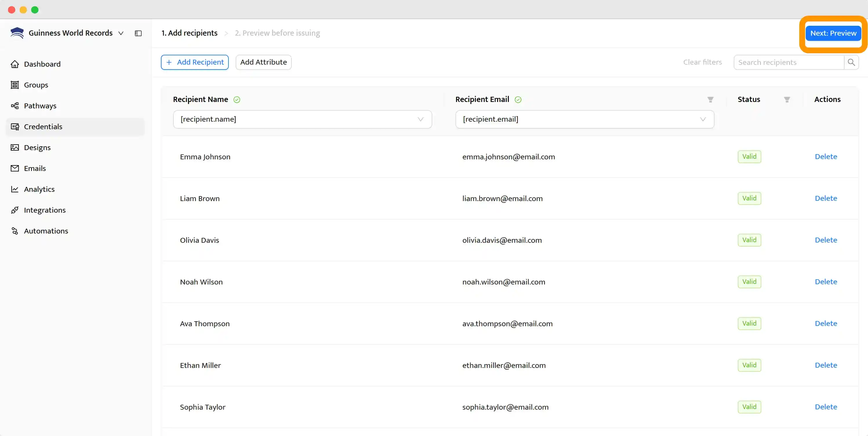Click the Search recipients field
The image size is (868, 436).
[x=789, y=62]
